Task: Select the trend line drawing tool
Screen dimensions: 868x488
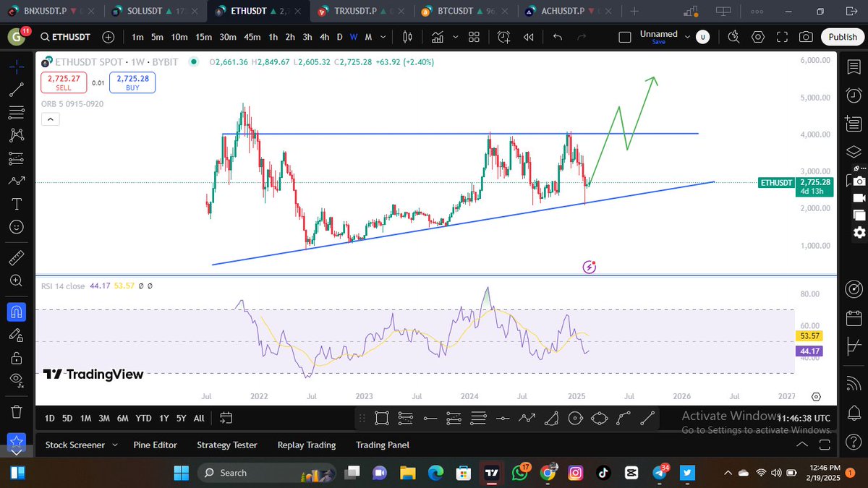Action: pos(17,89)
